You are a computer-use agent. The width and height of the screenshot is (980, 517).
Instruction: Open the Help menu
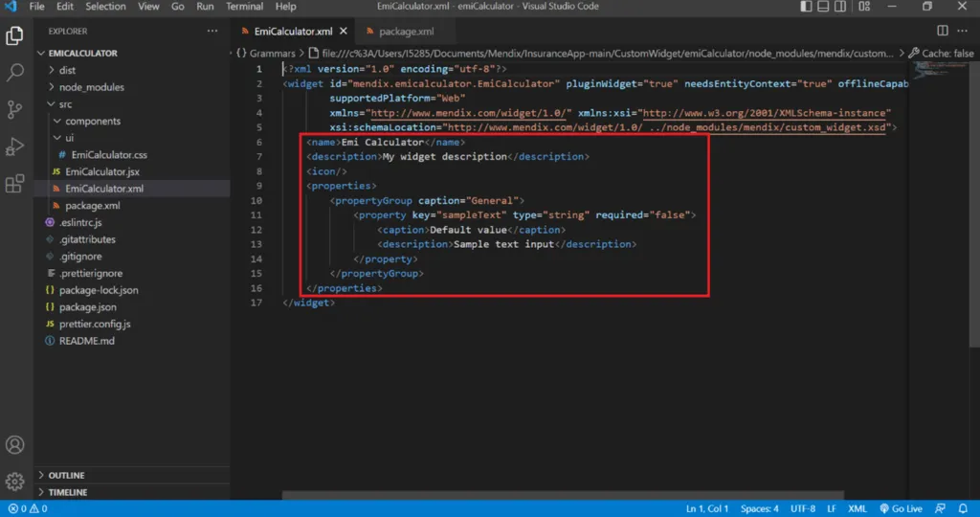tap(285, 7)
